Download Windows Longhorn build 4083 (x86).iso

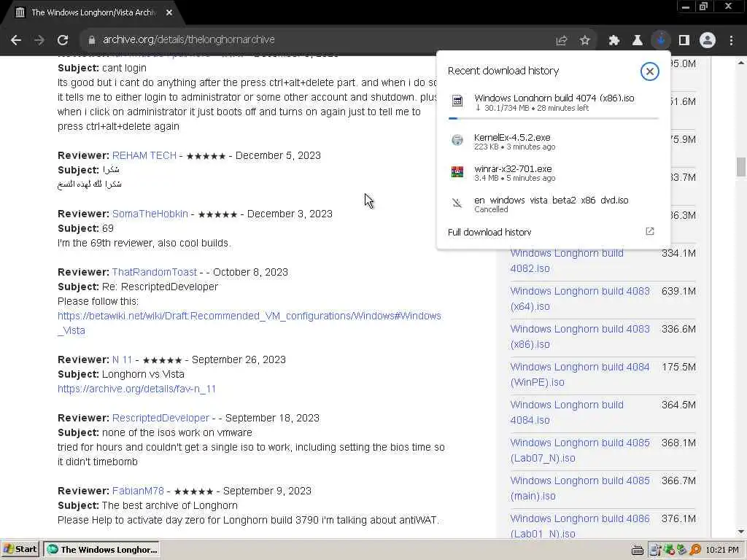[x=580, y=337]
